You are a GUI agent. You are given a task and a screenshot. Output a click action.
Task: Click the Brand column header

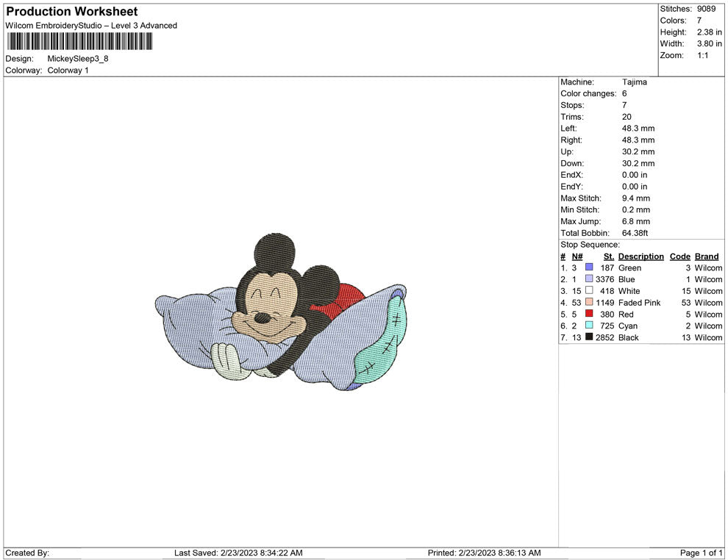click(706, 256)
